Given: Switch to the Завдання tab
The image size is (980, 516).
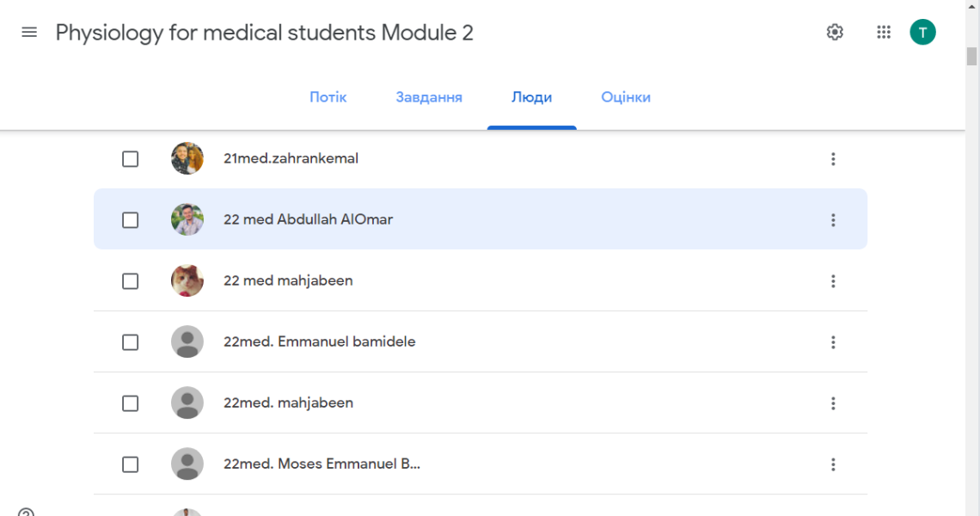Looking at the screenshot, I should pyautogui.click(x=429, y=97).
